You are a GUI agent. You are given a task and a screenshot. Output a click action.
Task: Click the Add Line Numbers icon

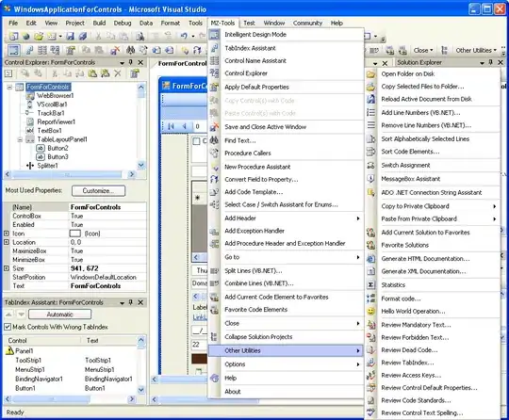(371, 113)
